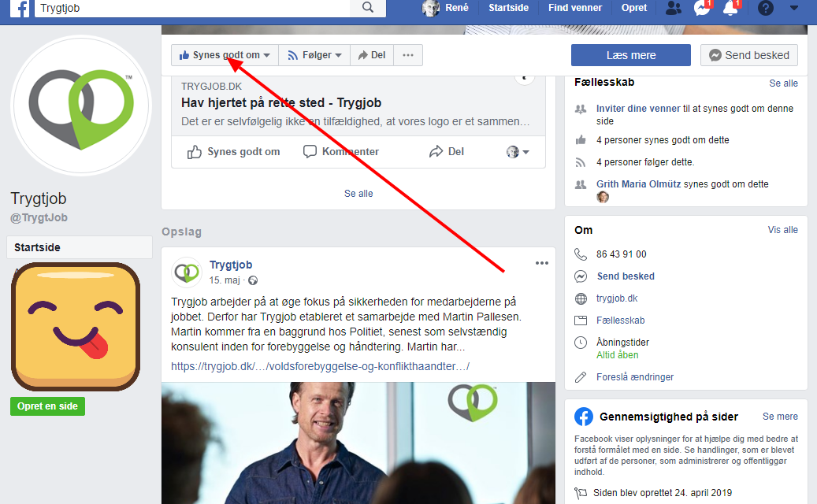Screen dimensions: 817x504
Task: Open post options three-dots menu
Action: (542, 263)
